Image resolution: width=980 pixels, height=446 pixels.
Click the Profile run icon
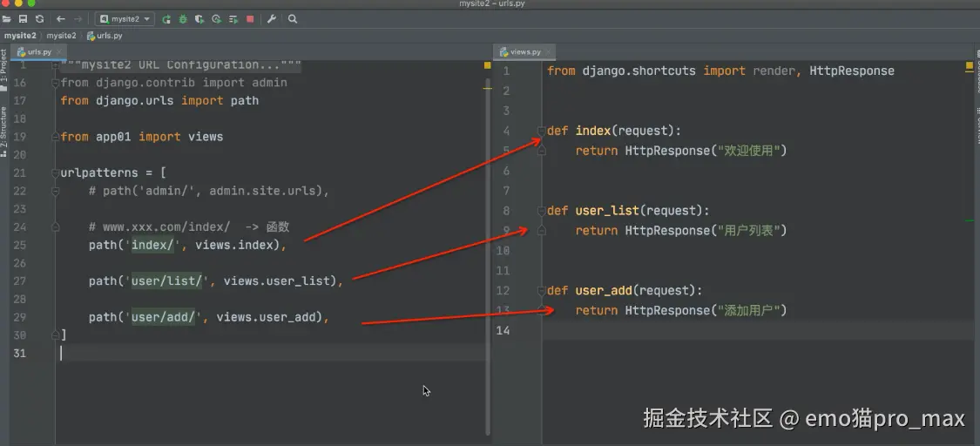pos(216,19)
